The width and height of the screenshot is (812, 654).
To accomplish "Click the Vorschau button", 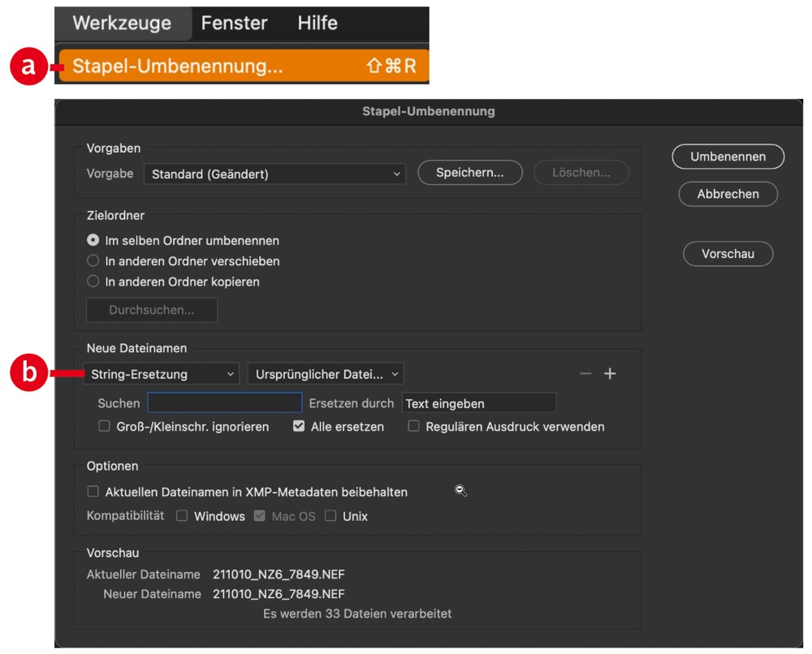I will (x=728, y=254).
